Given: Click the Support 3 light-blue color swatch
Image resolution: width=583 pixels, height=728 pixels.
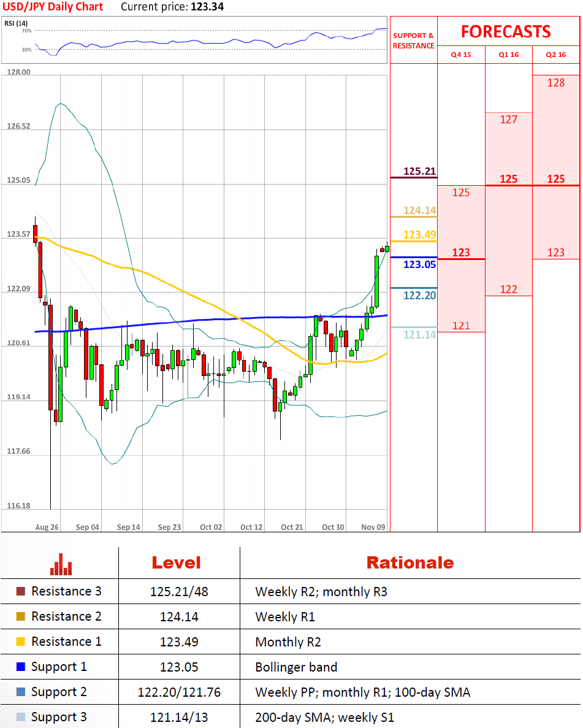Looking at the screenshot, I should (x=20, y=717).
